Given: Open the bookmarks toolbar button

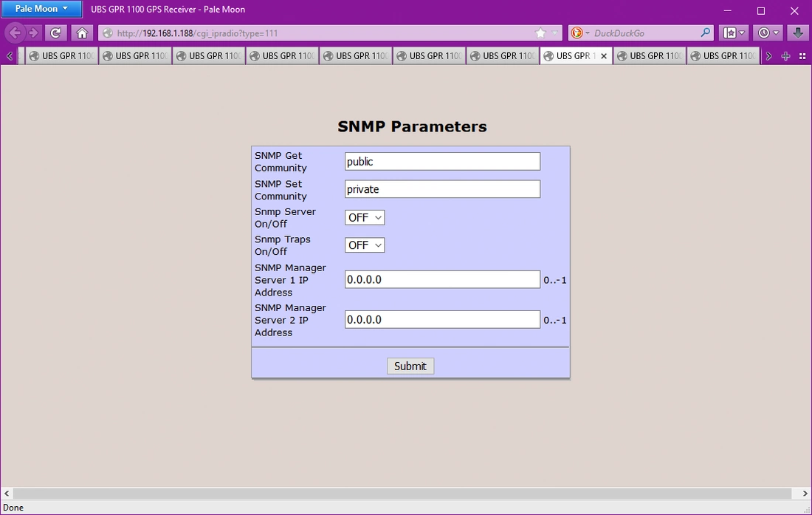Looking at the screenshot, I should pyautogui.click(x=734, y=33).
